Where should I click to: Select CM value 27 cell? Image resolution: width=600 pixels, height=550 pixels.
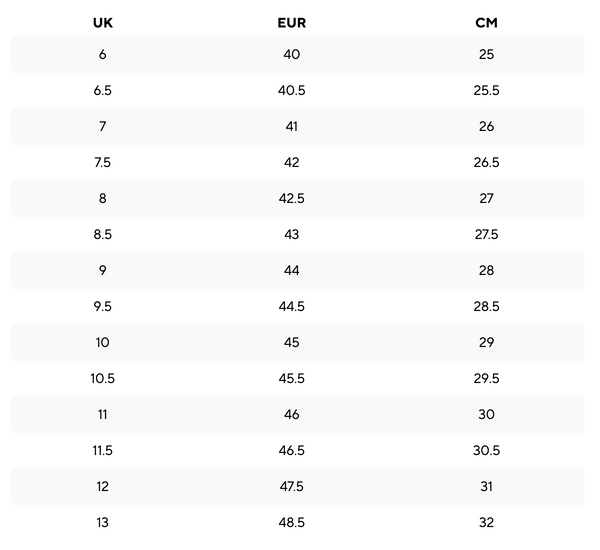point(486,198)
